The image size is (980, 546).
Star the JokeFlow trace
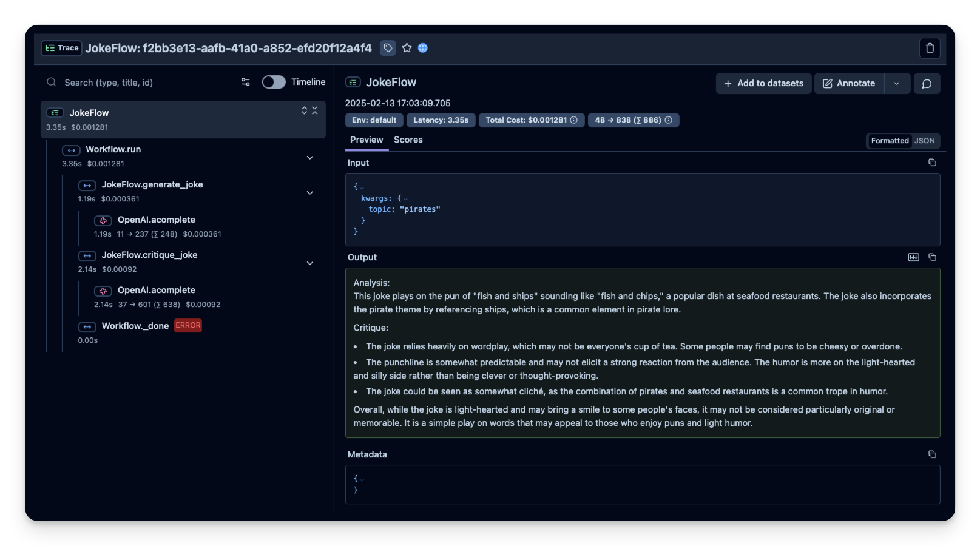(406, 48)
